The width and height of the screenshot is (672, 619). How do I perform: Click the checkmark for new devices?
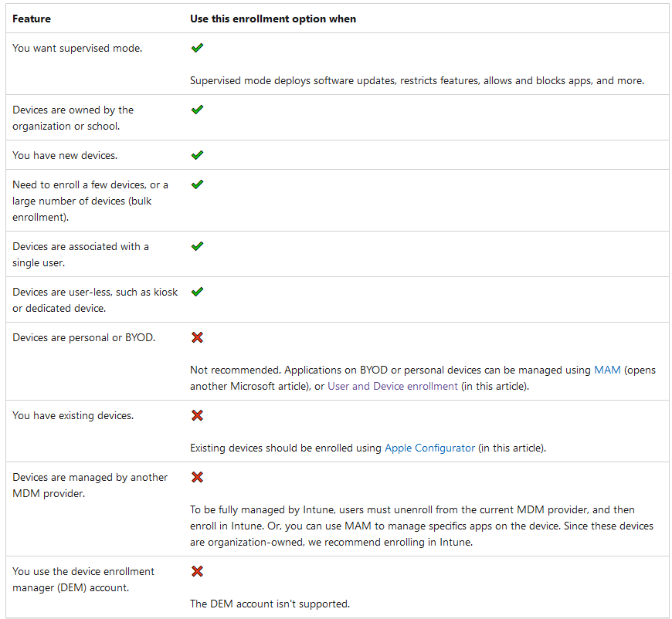(197, 155)
